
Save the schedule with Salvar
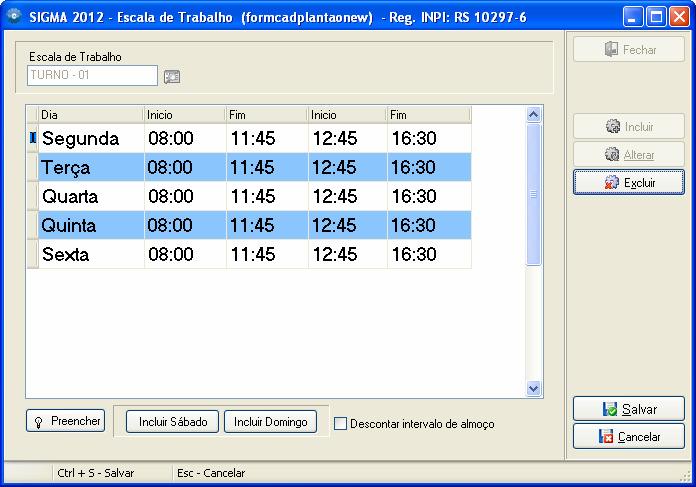(x=629, y=409)
